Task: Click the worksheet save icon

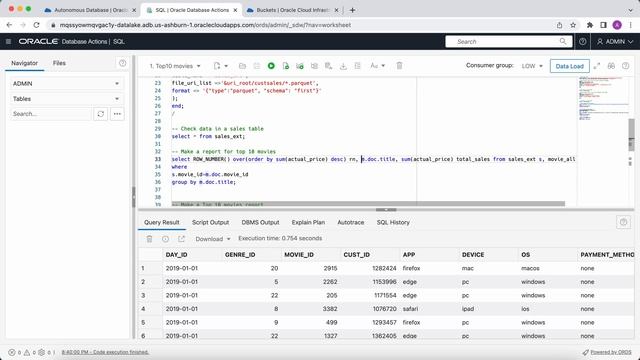Action: click(x=257, y=66)
